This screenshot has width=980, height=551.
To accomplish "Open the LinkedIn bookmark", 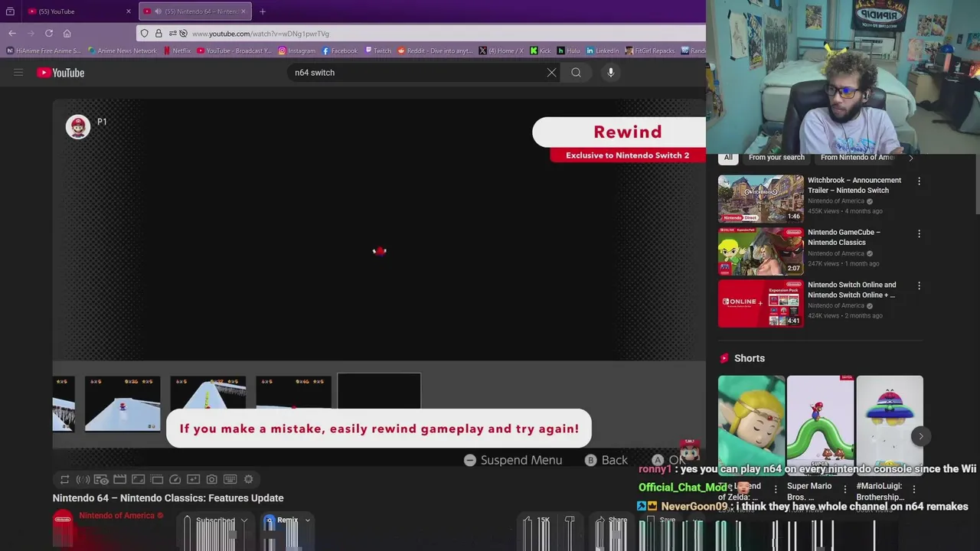I will point(603,51).
